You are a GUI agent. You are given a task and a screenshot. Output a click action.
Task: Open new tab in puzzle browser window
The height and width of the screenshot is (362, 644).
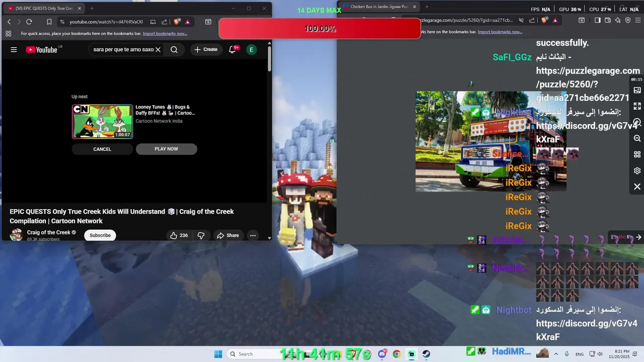pos(427,7)
